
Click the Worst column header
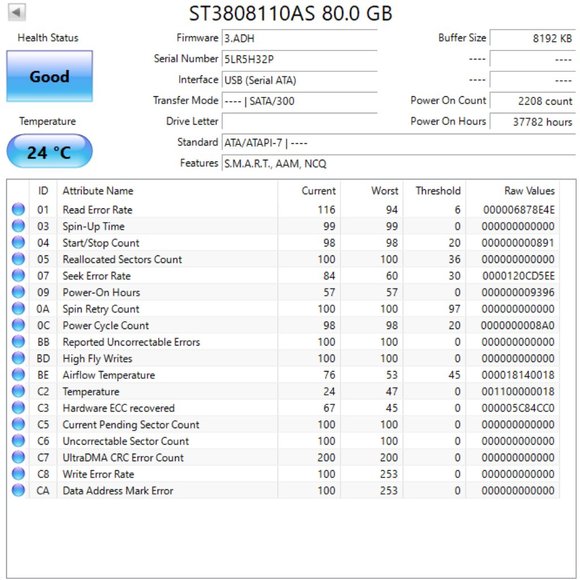(x=372, y=190)
